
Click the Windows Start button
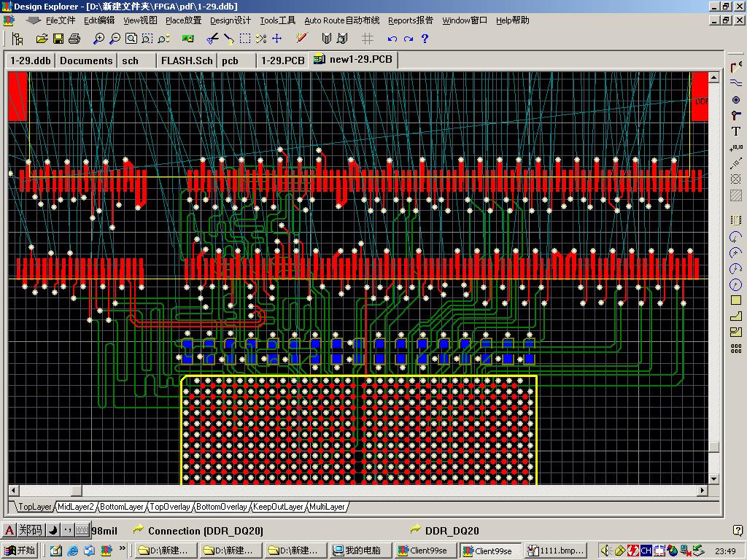(20, 551)
